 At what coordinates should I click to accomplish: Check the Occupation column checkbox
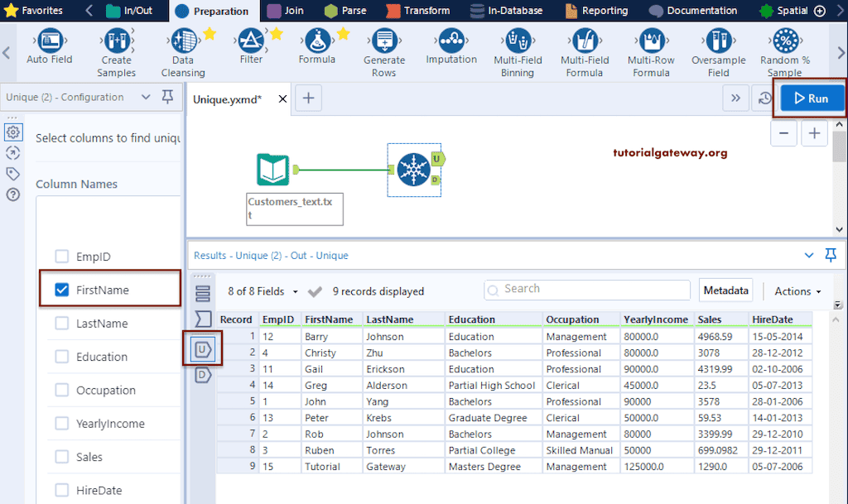61,390
